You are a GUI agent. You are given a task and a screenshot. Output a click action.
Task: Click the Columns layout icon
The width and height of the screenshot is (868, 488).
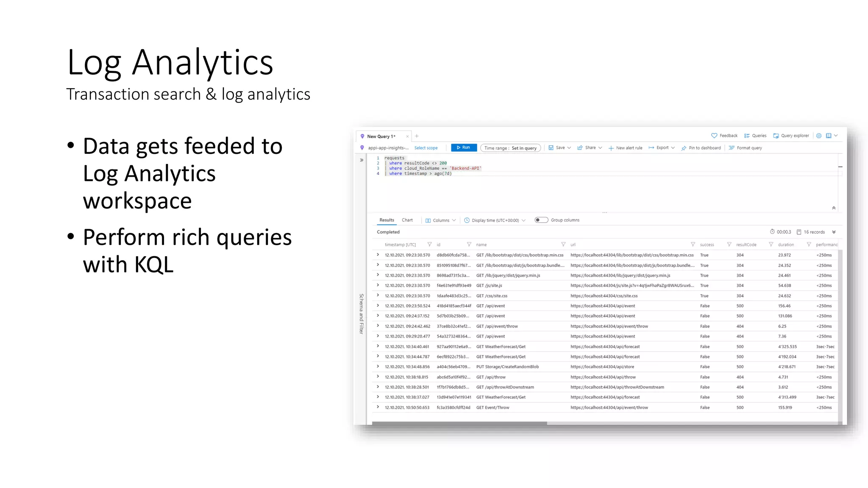pyautogui.click(x=428, y=220)
